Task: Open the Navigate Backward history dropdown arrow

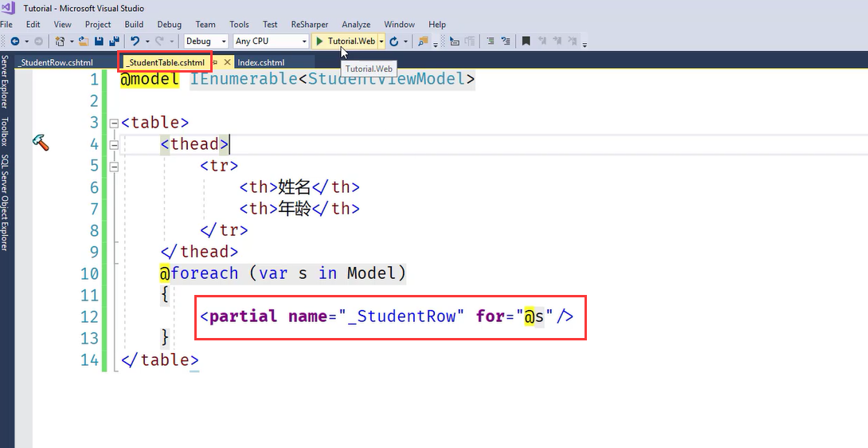Action: coord(26,41)
